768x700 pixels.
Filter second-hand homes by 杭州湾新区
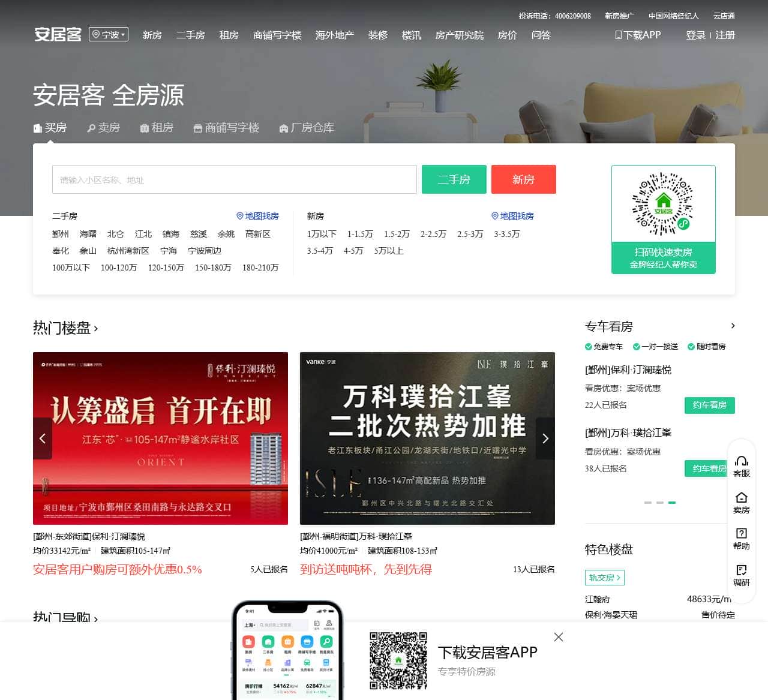pos(128,251)
